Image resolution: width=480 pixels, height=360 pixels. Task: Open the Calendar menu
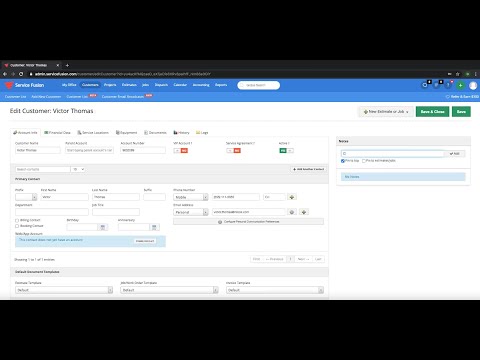180,85
